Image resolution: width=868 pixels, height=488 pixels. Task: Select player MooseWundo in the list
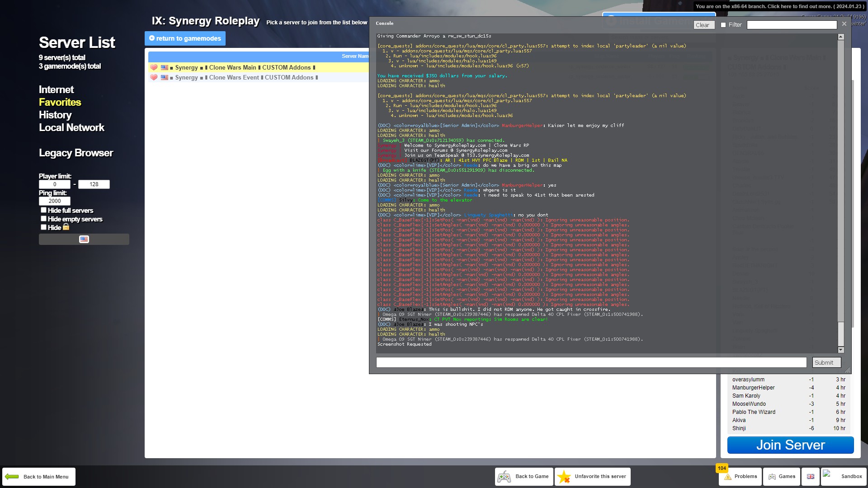click(x=789, y=404)
